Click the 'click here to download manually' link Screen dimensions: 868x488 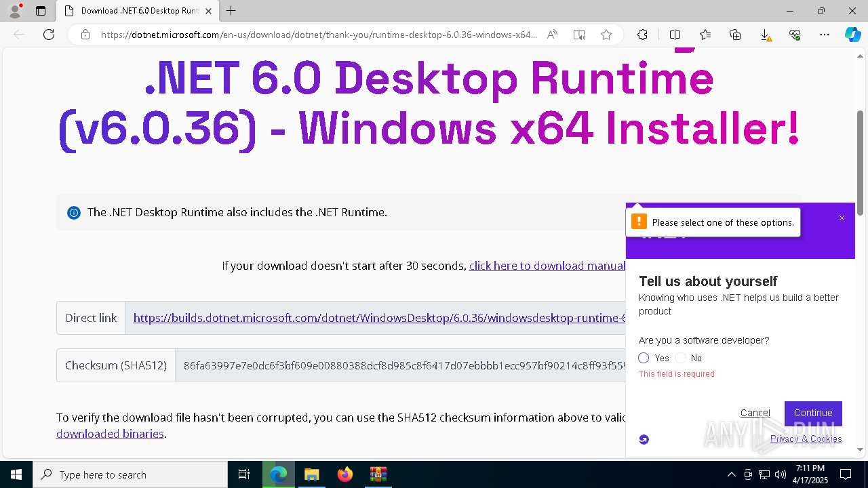click(x=547, y=266)
